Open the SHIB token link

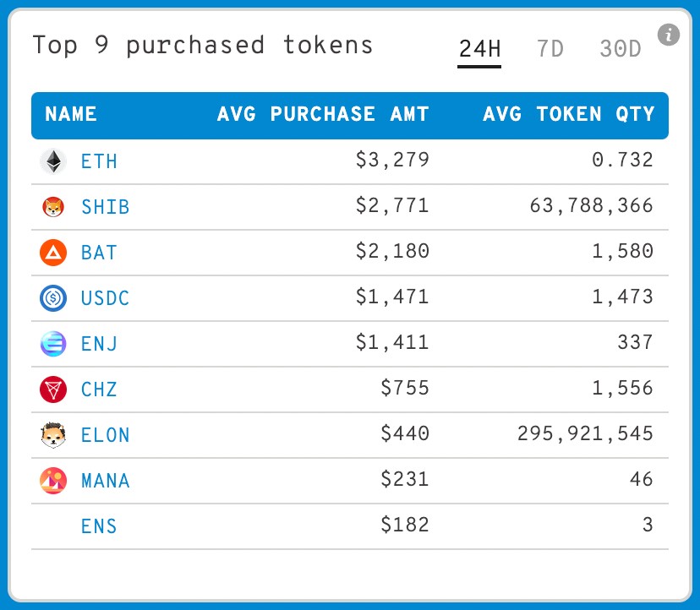(106, 207)
